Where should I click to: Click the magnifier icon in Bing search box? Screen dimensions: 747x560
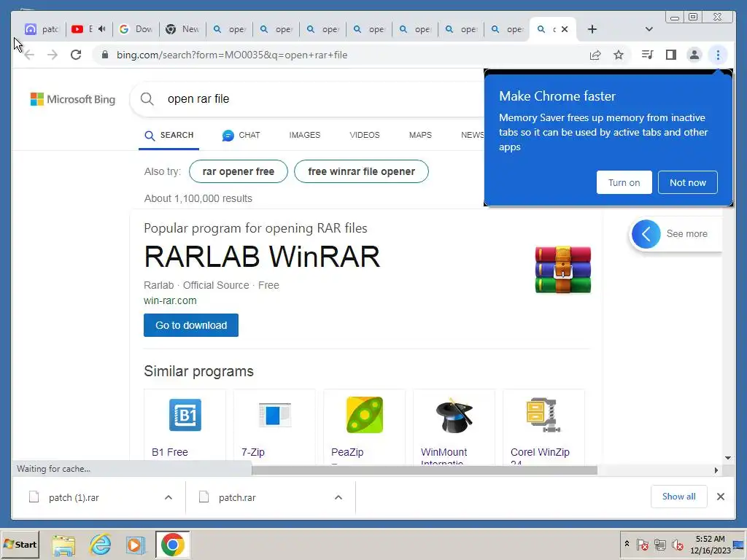tap(147, 98)
